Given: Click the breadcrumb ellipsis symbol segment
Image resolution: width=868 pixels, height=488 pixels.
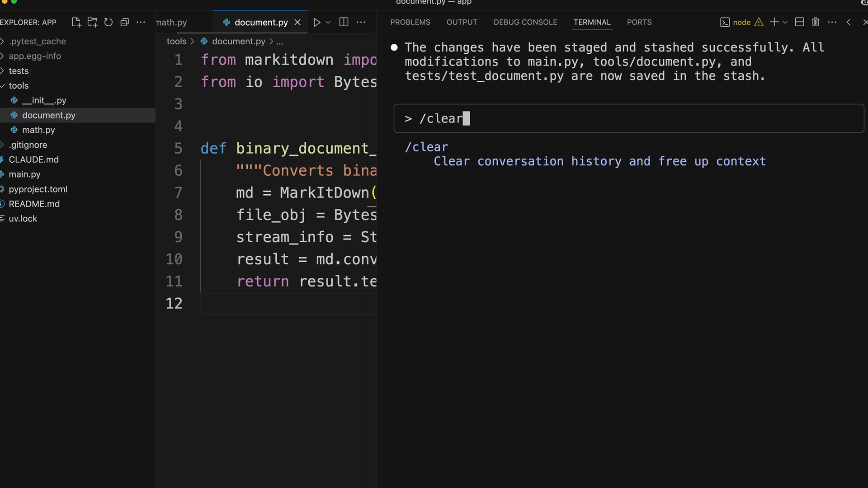Looking at the screenshot, I should point(280,41).
